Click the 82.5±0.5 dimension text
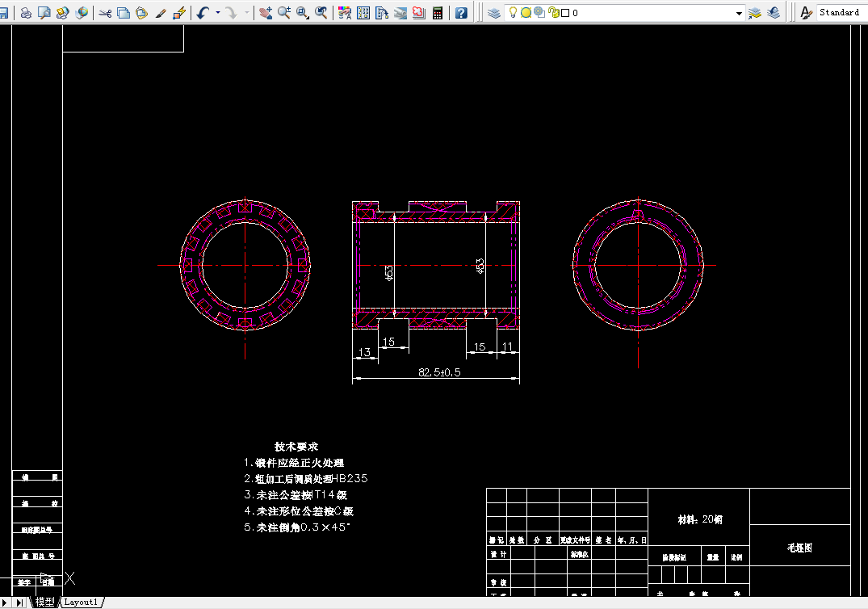Screen dimensions: 868x609 [439, 372]
